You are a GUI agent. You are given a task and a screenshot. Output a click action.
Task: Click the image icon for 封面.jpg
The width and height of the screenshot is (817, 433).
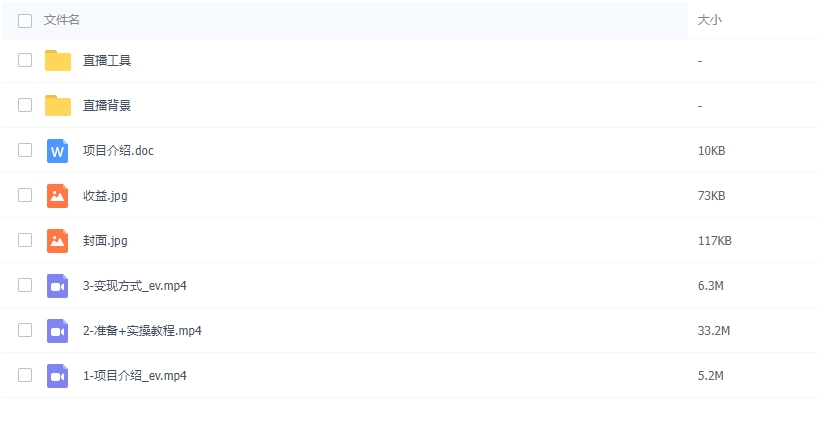click(x=57, y=240)
